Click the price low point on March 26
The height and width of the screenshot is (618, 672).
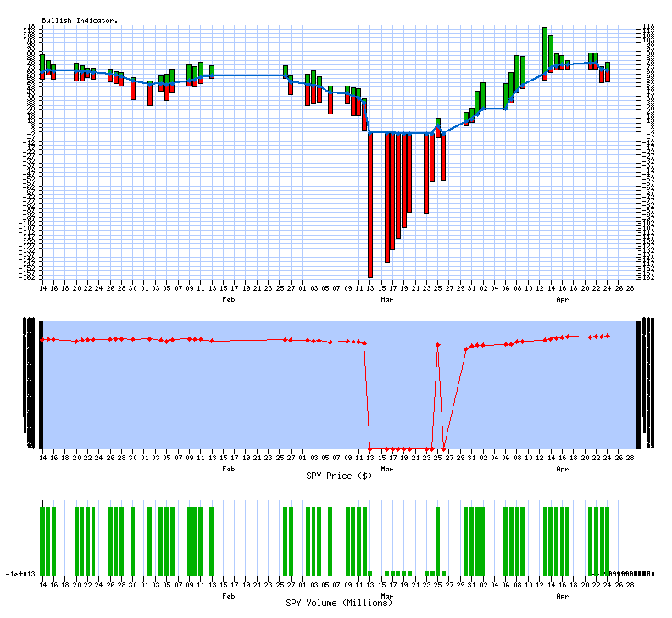click(443, 448)
